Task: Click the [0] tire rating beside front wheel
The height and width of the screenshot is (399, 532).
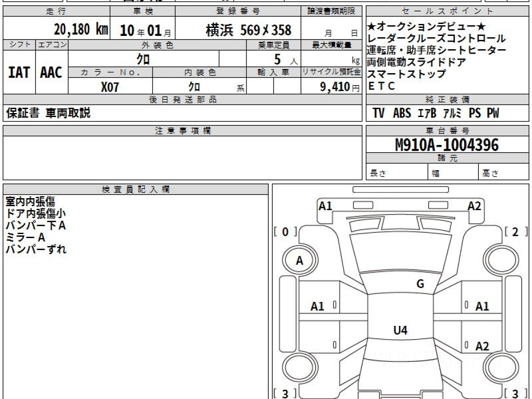Action: [285, 231]
